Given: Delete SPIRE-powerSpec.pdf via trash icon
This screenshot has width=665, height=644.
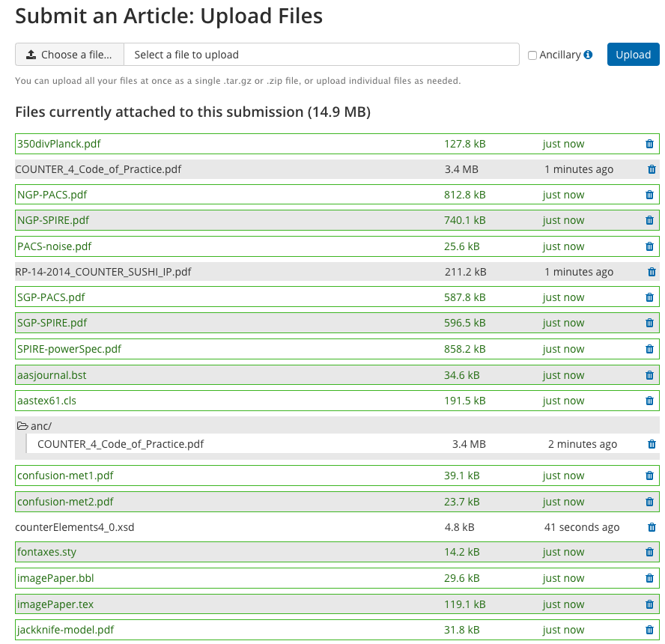Looking at the screenshot, I should pos(649,349).
